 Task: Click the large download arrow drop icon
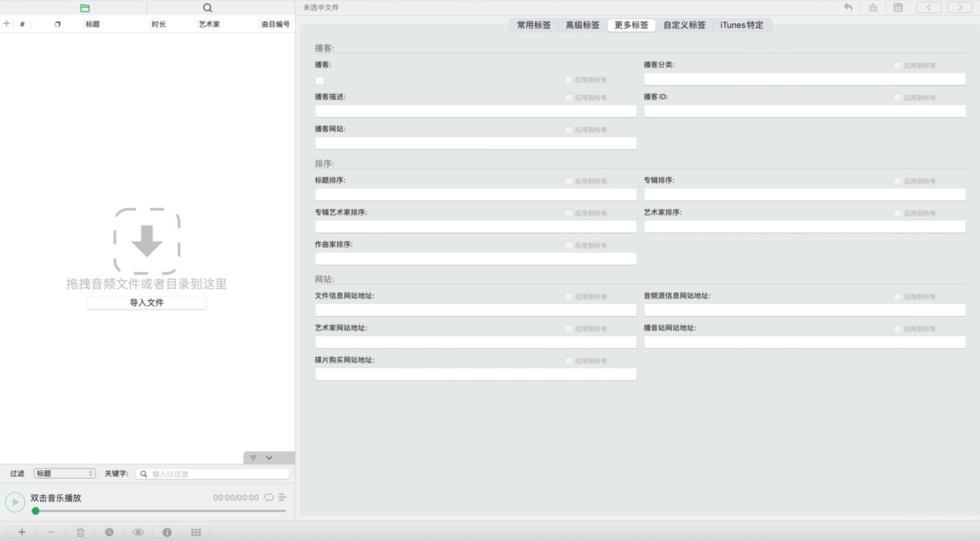tap(147, 241)
